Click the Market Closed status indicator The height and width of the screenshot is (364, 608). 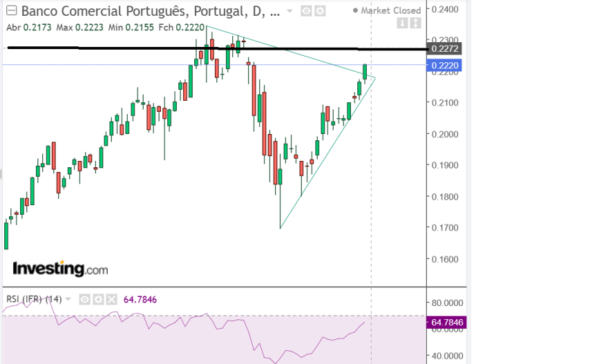click(x=387, y=11)
